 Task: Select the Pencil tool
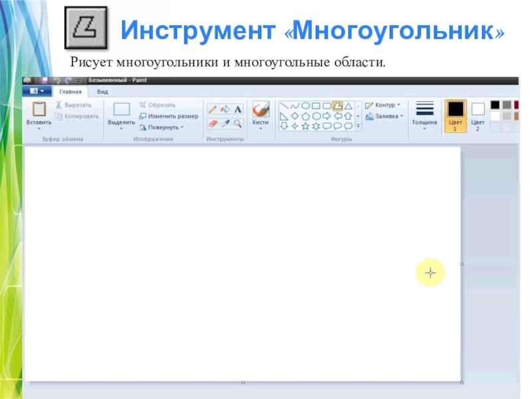[x=212, y=109]
